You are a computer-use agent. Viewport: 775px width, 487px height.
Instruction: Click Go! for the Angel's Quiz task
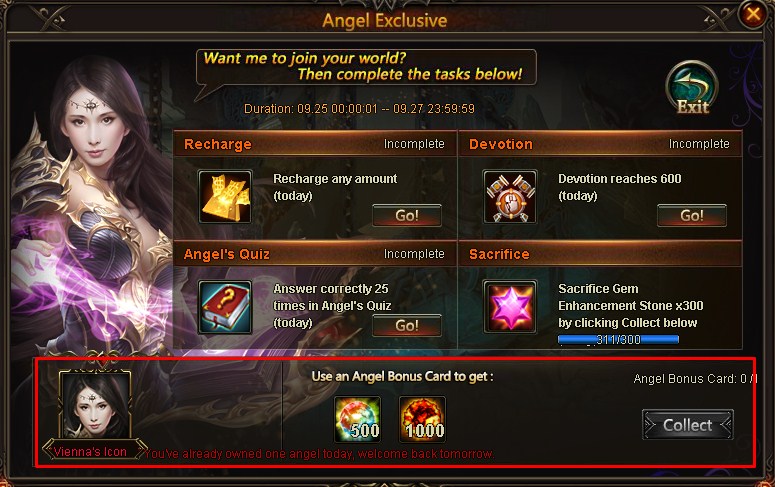[407, 325]
